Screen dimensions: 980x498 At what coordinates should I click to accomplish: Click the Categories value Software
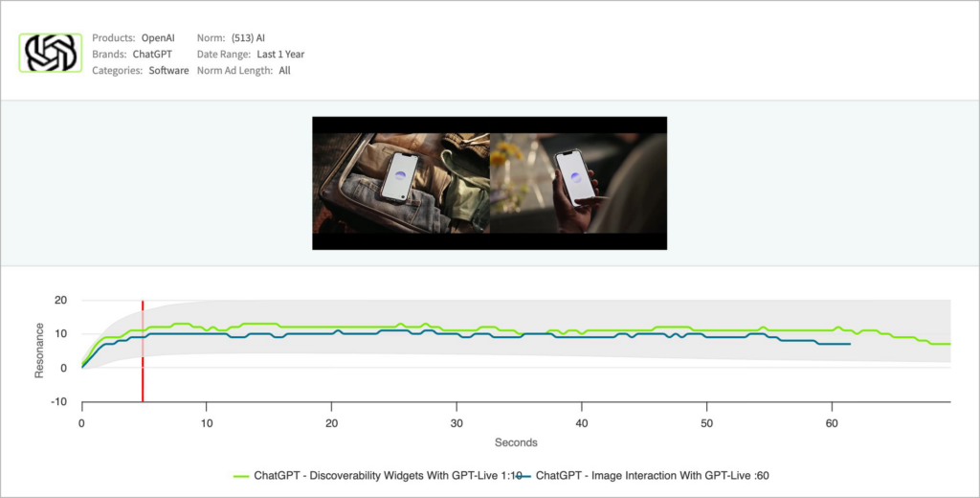[x=168, y=71]
